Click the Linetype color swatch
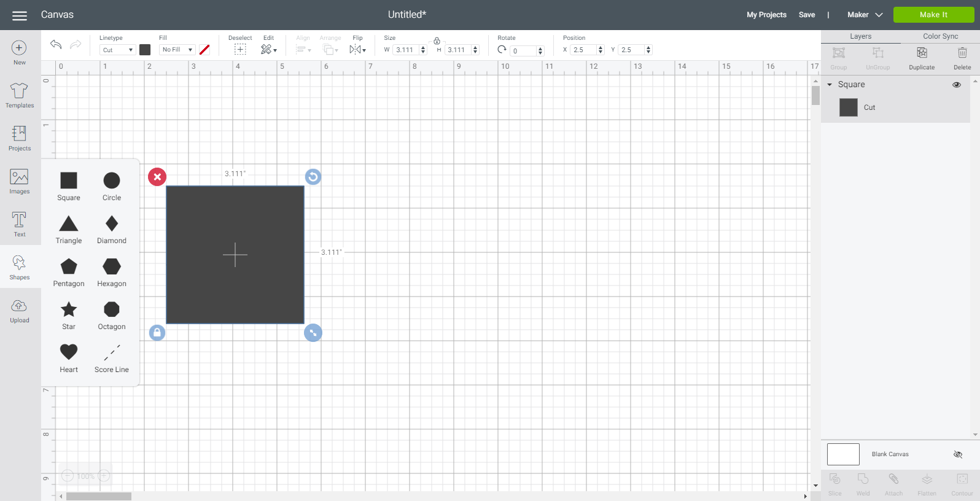The width and height of the screenshot is (980, 501). 145,50
